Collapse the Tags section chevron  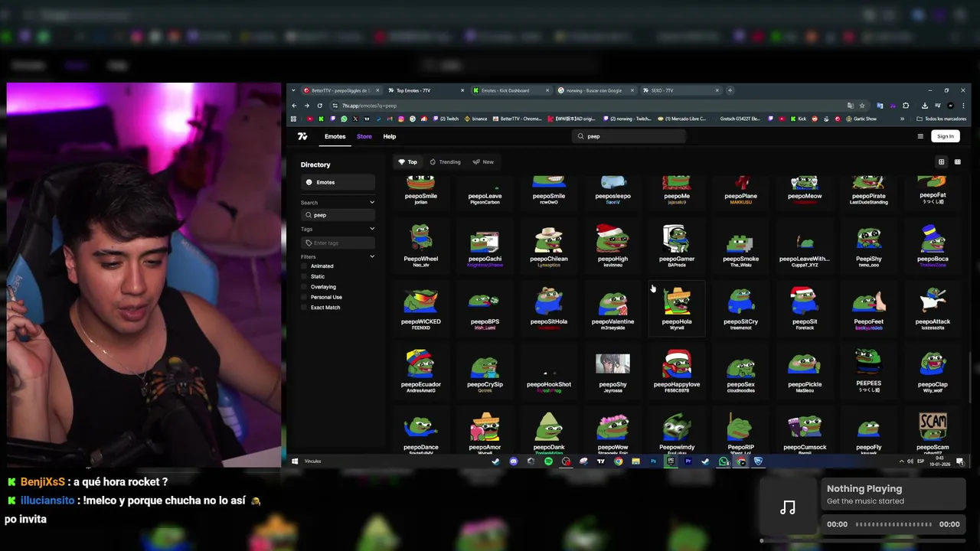372,229
